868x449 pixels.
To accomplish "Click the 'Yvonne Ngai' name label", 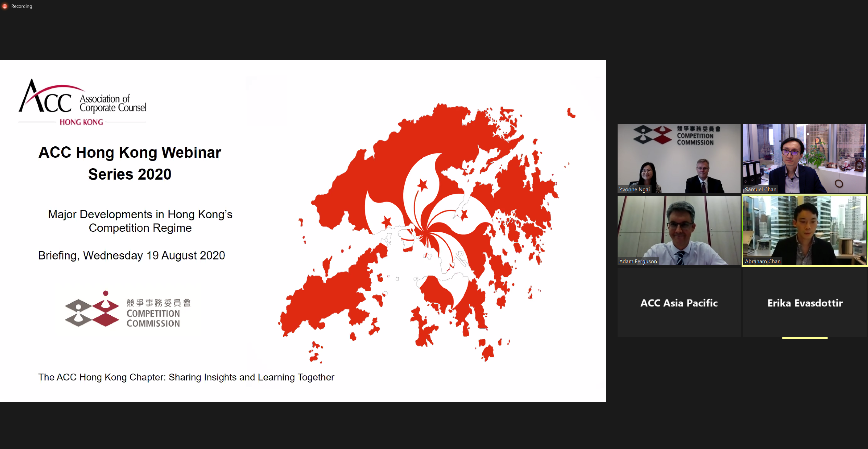I will (634, 189).
